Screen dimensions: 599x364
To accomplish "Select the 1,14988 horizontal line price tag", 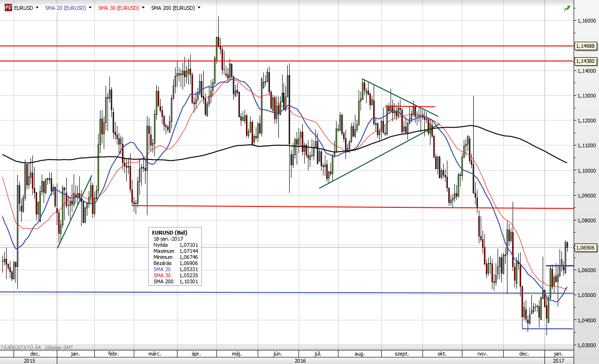I will [x=587, y=46].
